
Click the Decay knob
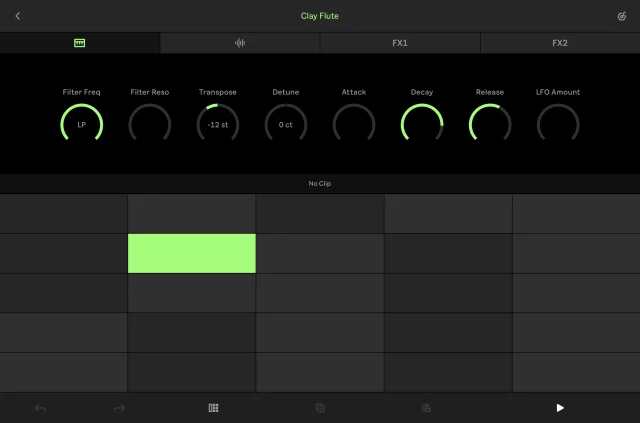tap(422, 125)
